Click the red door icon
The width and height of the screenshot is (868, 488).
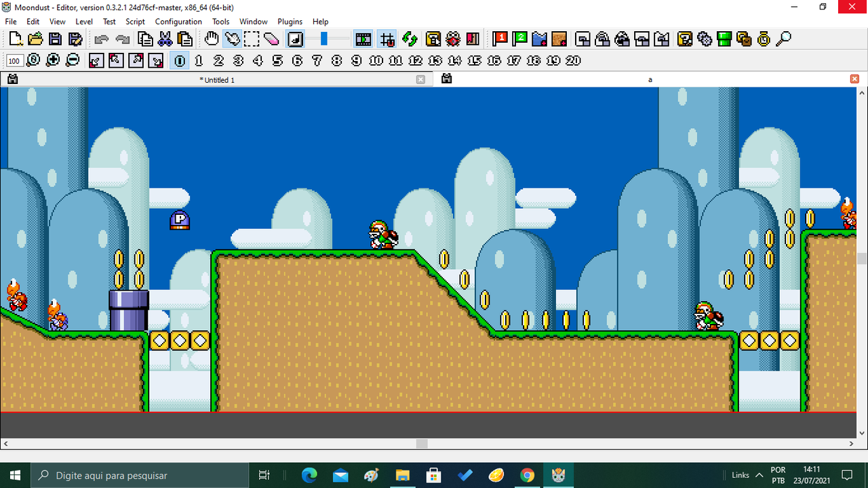coord(473,39)
